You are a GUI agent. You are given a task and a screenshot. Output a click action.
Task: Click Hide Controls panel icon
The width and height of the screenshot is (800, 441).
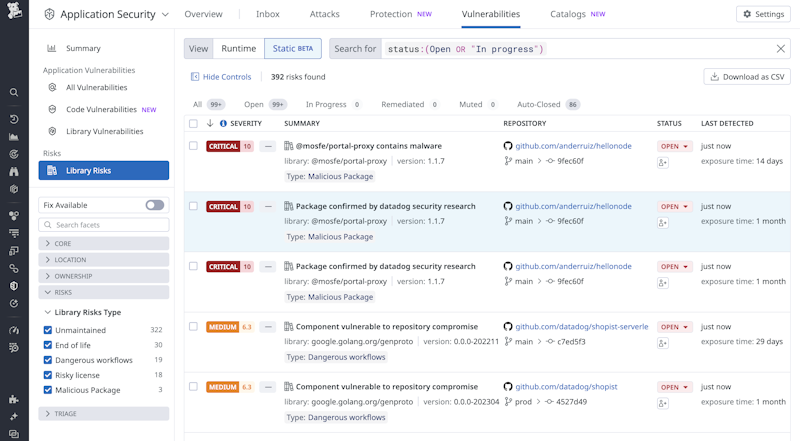click(x=196, y=77)
